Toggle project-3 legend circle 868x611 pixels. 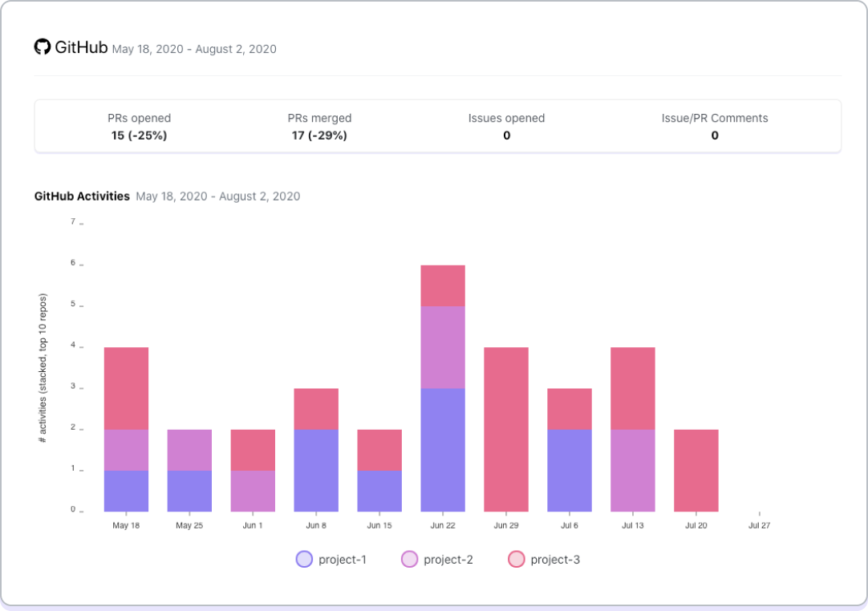[x=516, y=560]
